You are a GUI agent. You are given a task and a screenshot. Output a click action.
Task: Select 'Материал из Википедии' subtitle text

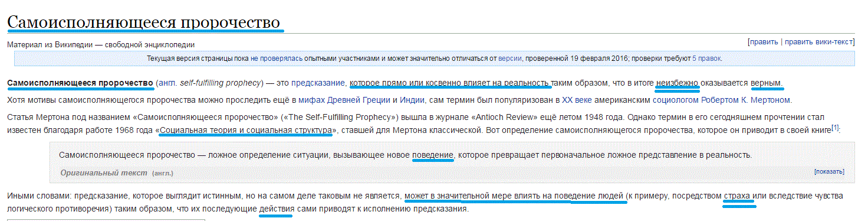(x=49, y=44)
